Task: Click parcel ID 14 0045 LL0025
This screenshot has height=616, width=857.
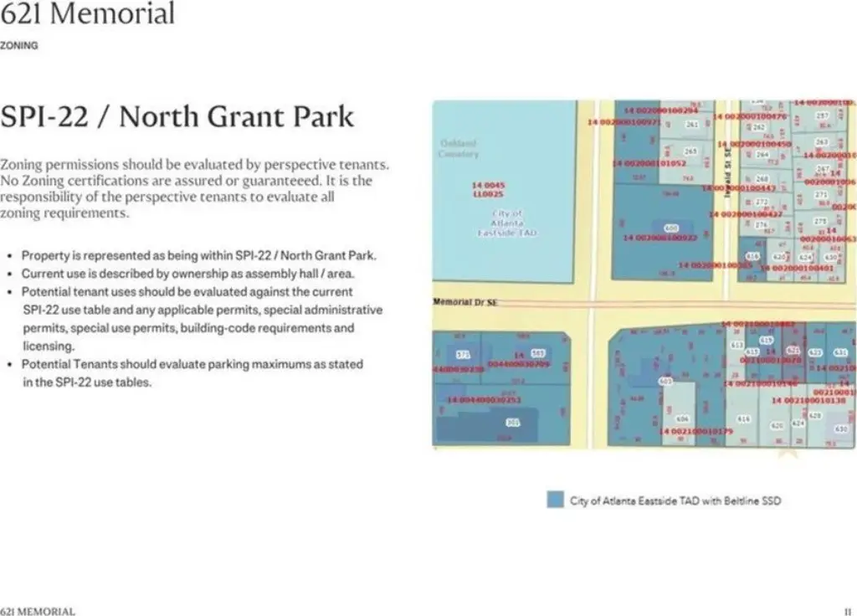Action: tap(488, 190)
